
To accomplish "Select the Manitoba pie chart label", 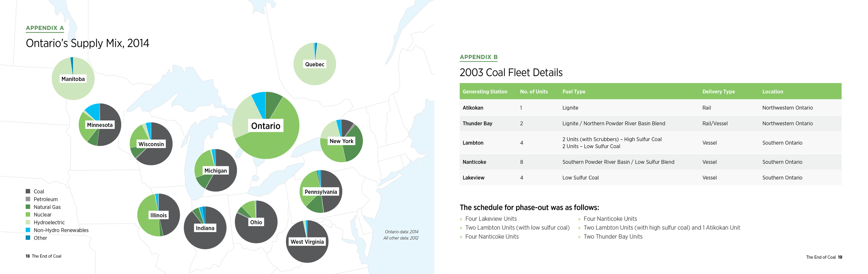I will tap(73, 79).
